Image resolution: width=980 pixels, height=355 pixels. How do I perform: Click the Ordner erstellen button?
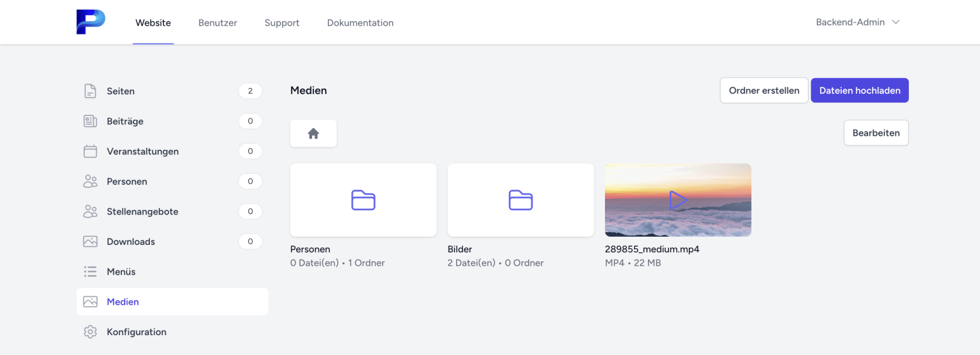tap(764, 90)
